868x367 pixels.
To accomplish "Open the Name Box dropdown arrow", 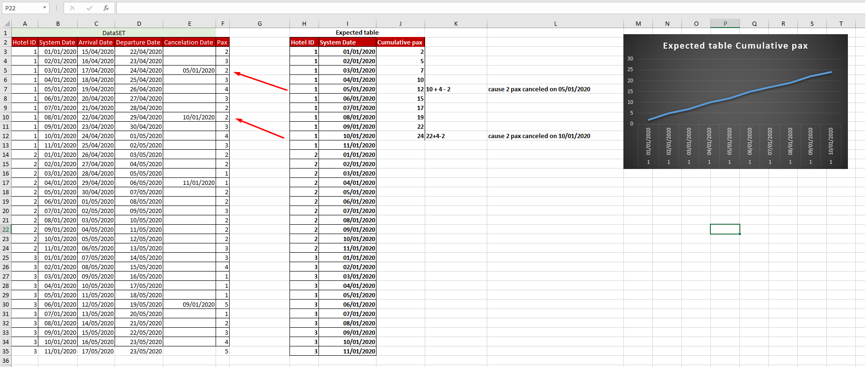I will click(x=44, y=8).
